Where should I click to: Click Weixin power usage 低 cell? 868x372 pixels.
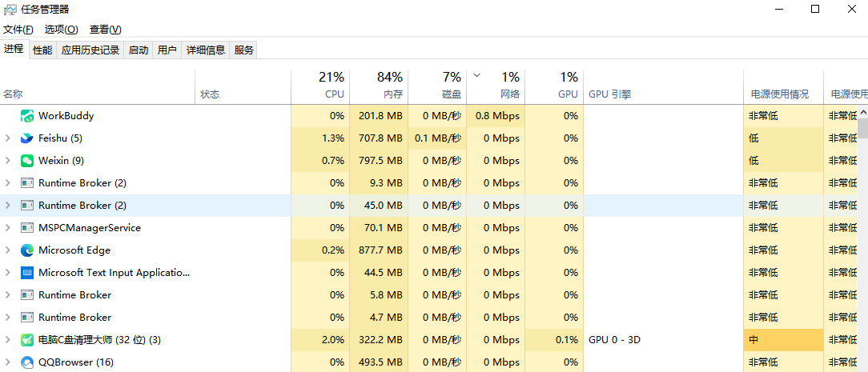[x=783, y=161]
